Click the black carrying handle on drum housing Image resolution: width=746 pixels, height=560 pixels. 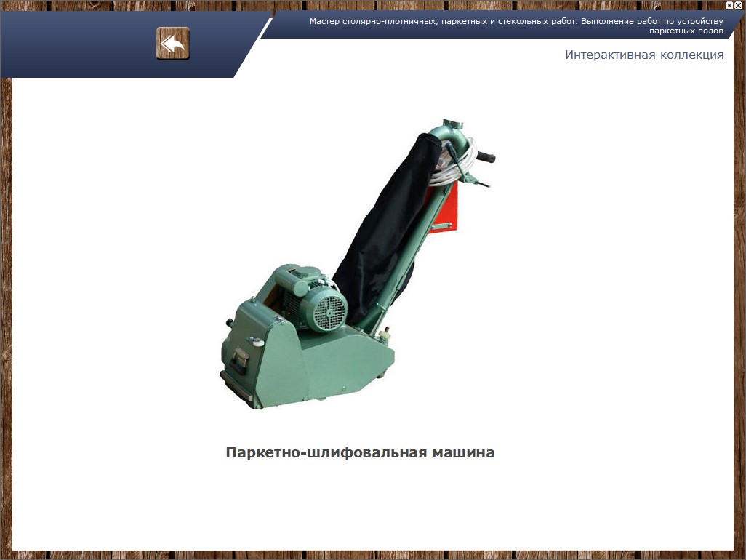click(238, 359)
